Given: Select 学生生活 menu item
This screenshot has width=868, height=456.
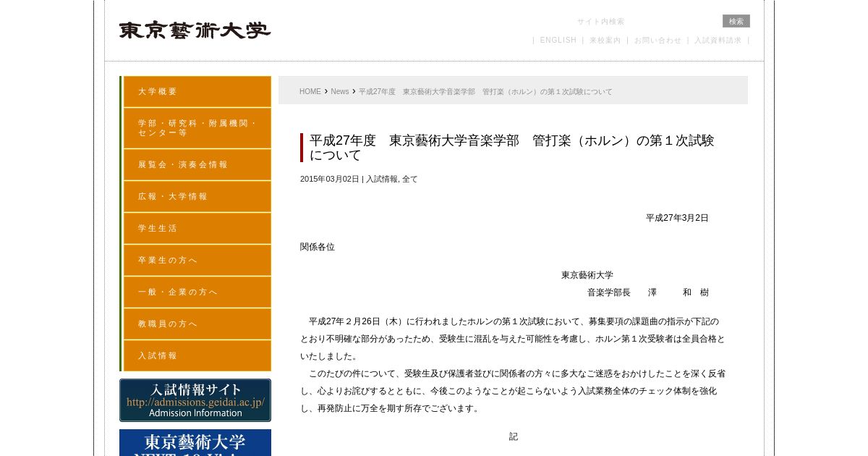Looking at the screenshot, I should [197, 229].
